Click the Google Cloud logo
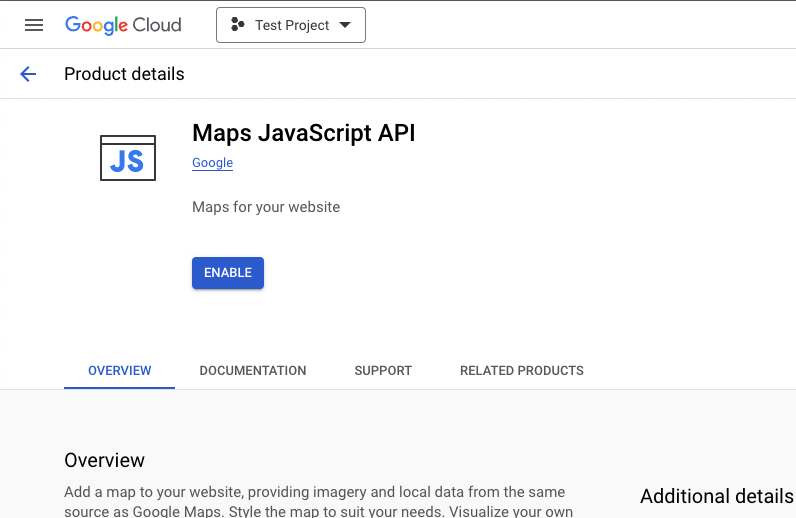The width and height of the screenshot is (796, 518). (x=123, y=25)
